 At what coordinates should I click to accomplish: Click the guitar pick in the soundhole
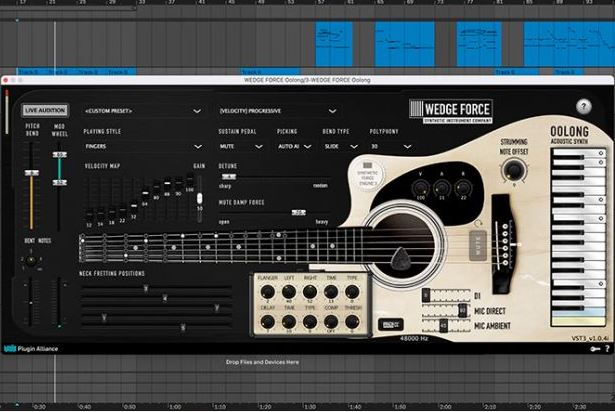(x=400, y=259)
